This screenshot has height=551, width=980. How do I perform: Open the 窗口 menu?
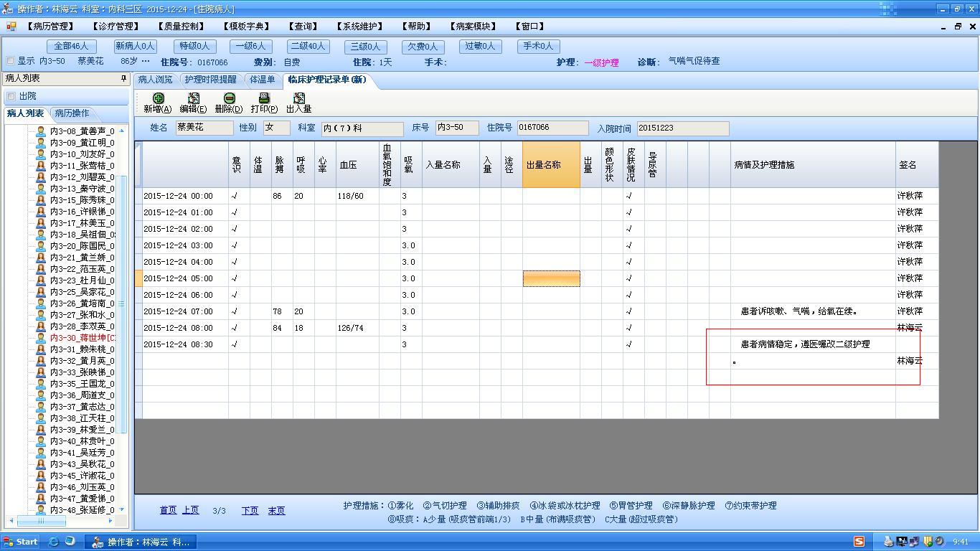pos(529,27)
